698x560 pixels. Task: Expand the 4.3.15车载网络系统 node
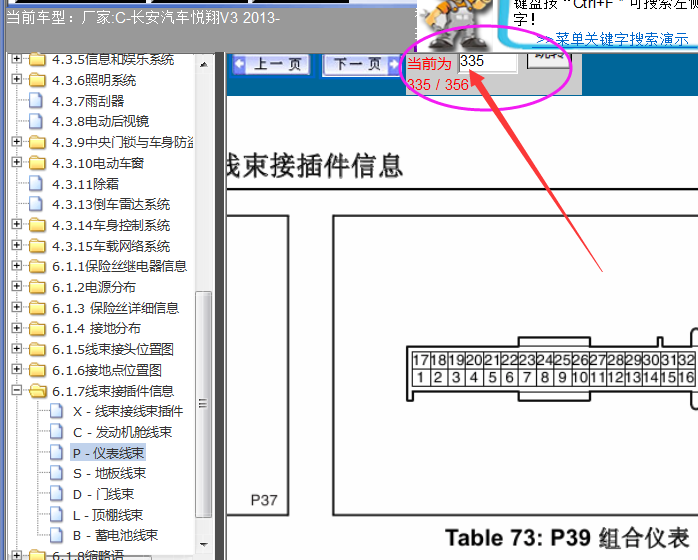click(16, 245)
